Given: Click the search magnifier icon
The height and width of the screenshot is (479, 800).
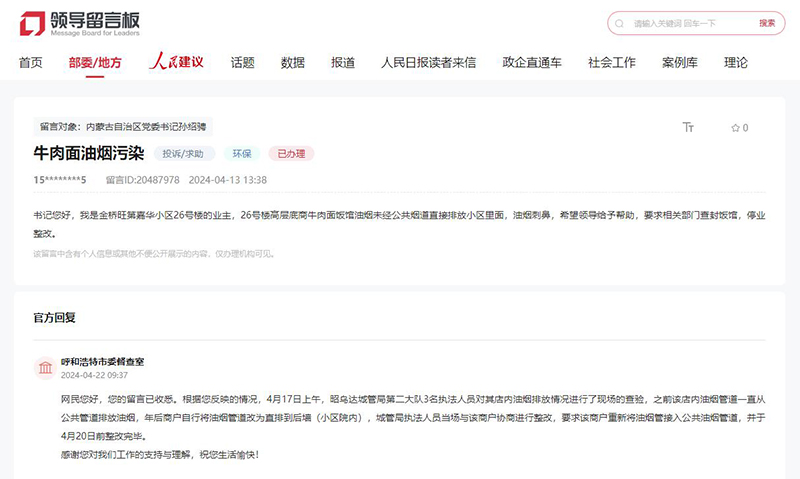Looking at the screenshot, I should (619, 23).
